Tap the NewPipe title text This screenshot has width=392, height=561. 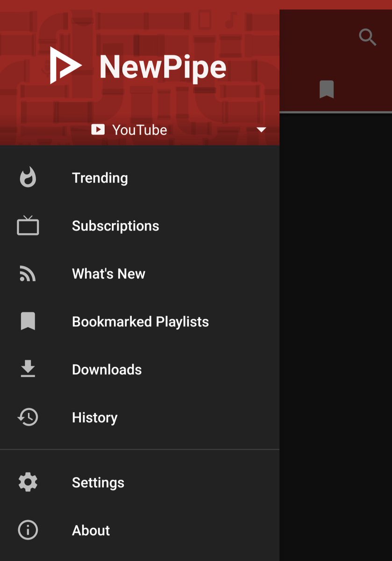[x=163, y=66]
